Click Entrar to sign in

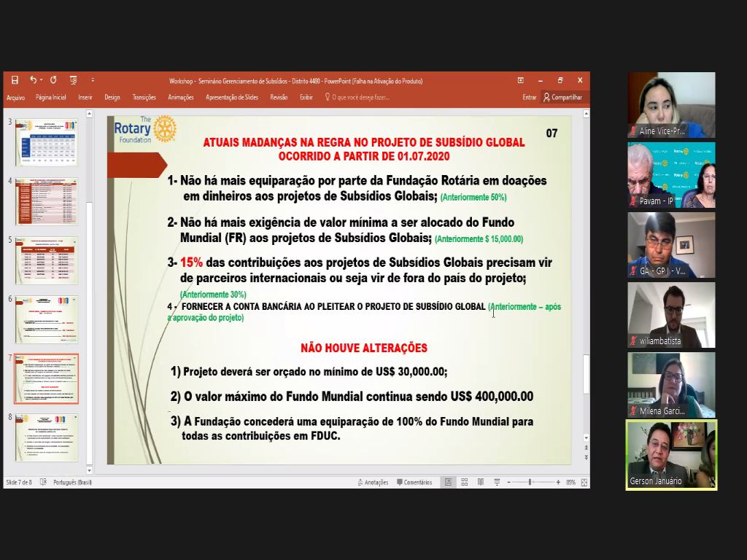tap(529, 97)
